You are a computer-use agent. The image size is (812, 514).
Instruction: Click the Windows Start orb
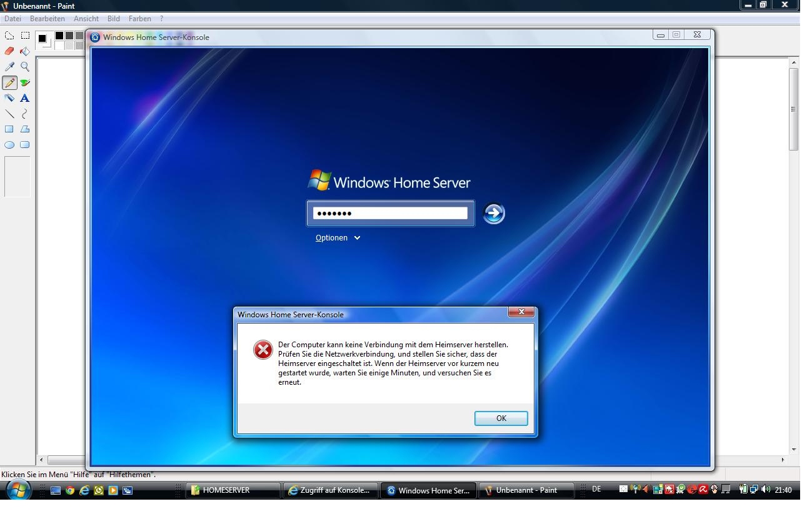19,490
